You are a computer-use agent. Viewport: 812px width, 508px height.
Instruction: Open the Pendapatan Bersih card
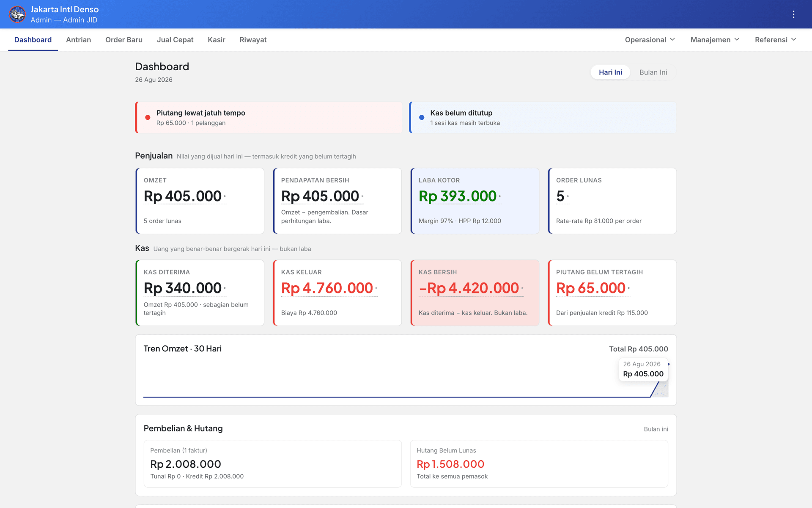coord(337,201)
